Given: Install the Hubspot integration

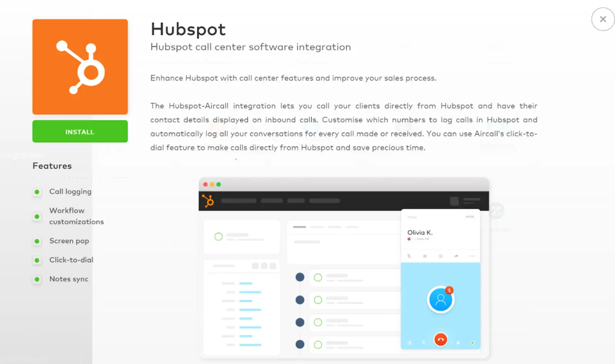Looking at the screenshot, I should tap(80, 131).
